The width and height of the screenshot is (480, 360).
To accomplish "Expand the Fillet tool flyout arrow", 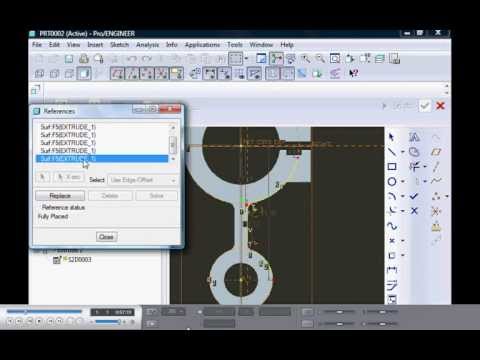I will [403, 211].
